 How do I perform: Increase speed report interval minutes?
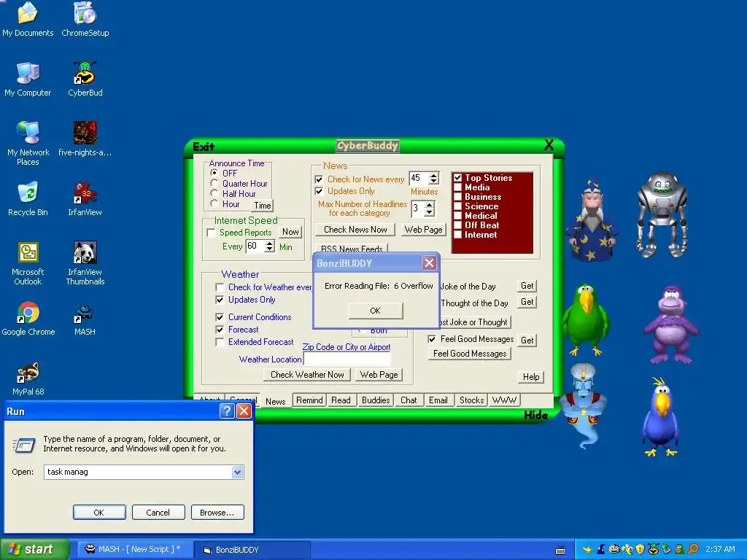click(x=270, y=244)
